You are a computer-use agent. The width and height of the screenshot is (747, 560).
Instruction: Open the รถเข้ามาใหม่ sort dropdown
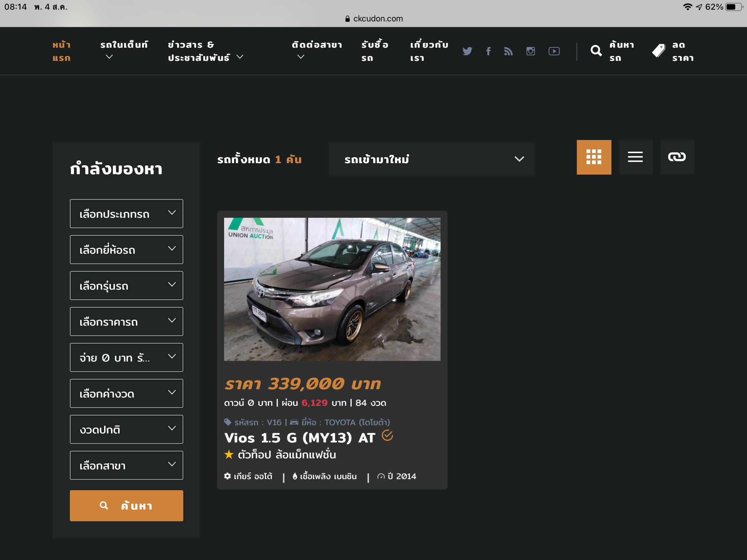[x=431, y=159]
